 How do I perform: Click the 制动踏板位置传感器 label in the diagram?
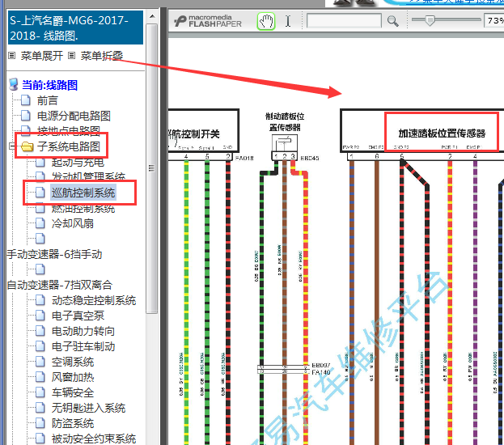[x=285, y=121]
